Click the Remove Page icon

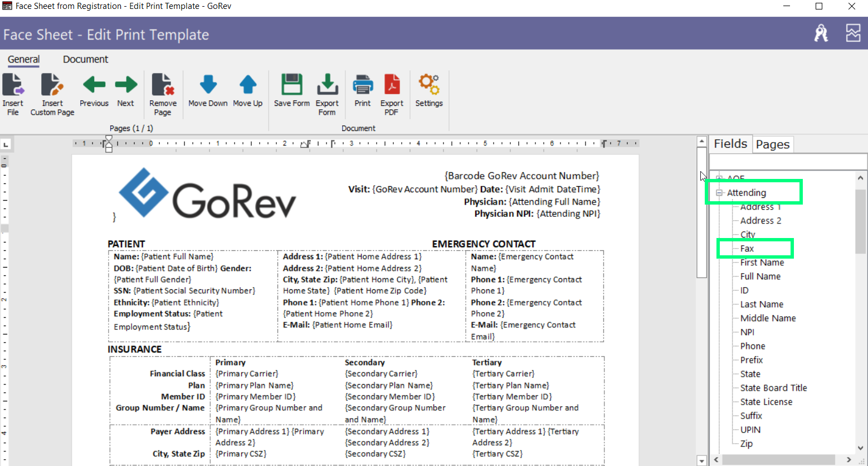pos(163,85)
